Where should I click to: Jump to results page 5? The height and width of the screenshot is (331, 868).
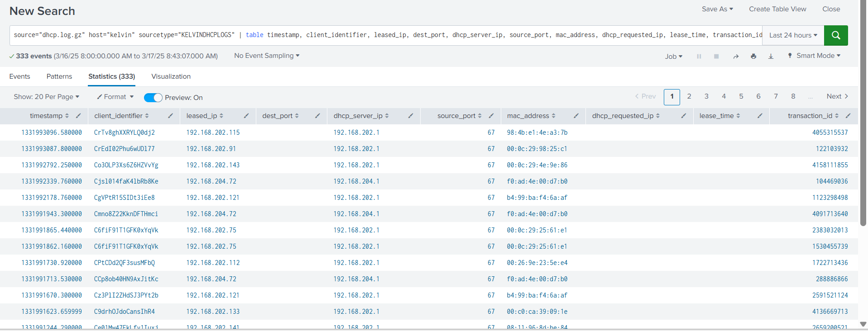[741, 96]
